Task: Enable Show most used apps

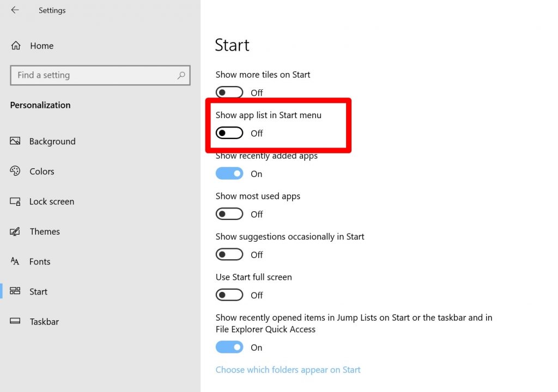Action: click(229, 213)
